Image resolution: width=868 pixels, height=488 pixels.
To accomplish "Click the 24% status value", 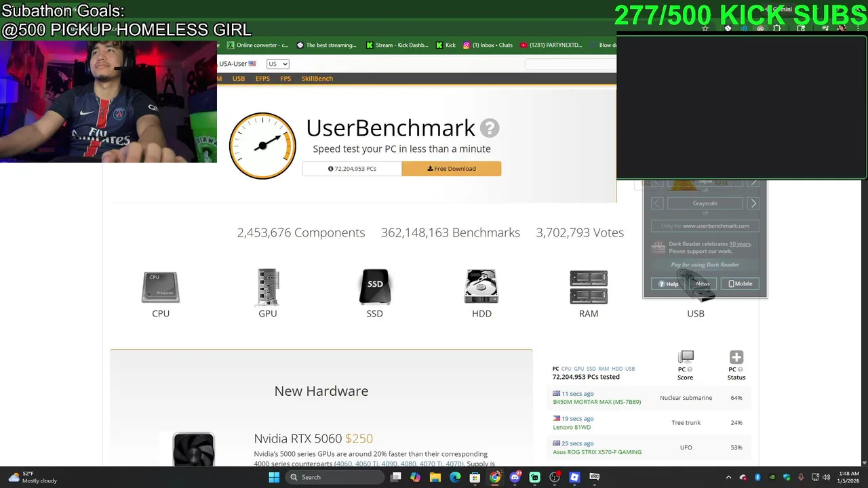I will (736, 423).
